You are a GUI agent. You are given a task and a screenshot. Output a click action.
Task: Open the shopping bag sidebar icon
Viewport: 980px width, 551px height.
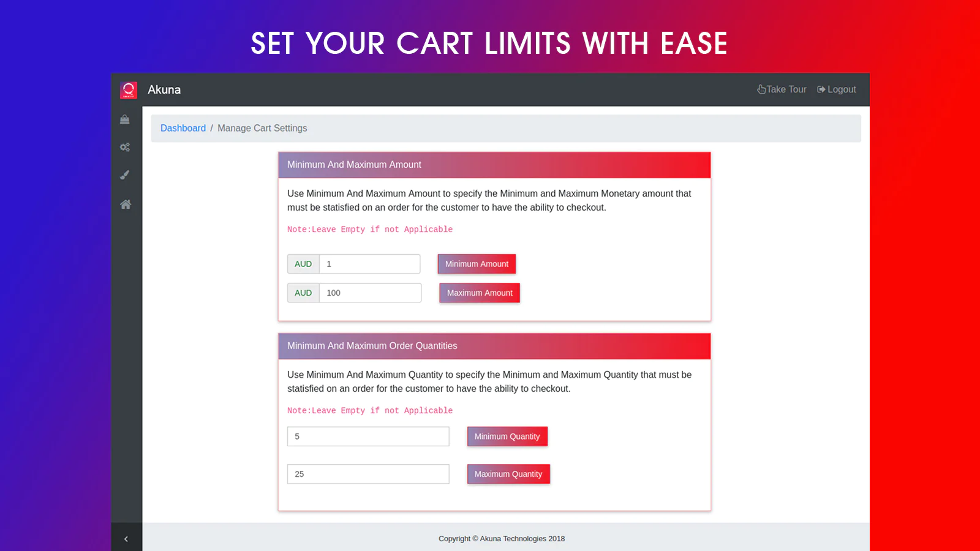click(125, 119)
